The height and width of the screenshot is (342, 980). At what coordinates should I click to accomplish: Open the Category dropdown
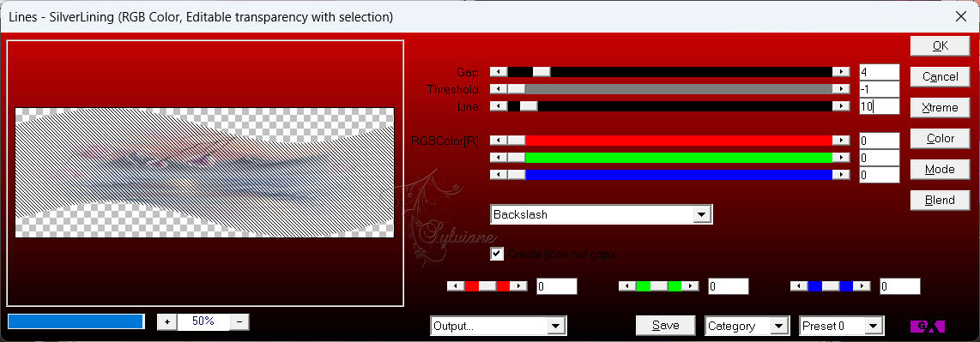(x=747, y=326)
